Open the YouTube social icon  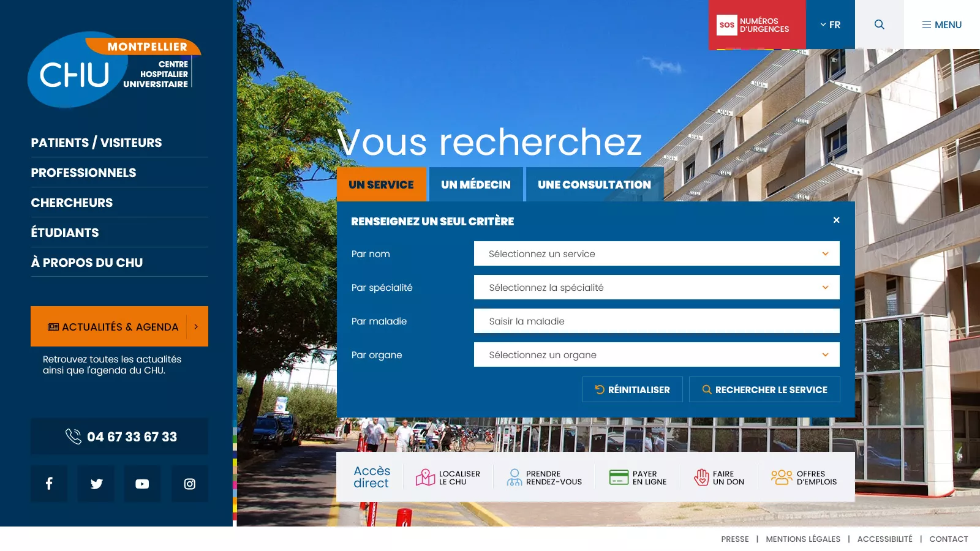pyautogui.click(x=142, y=484)
